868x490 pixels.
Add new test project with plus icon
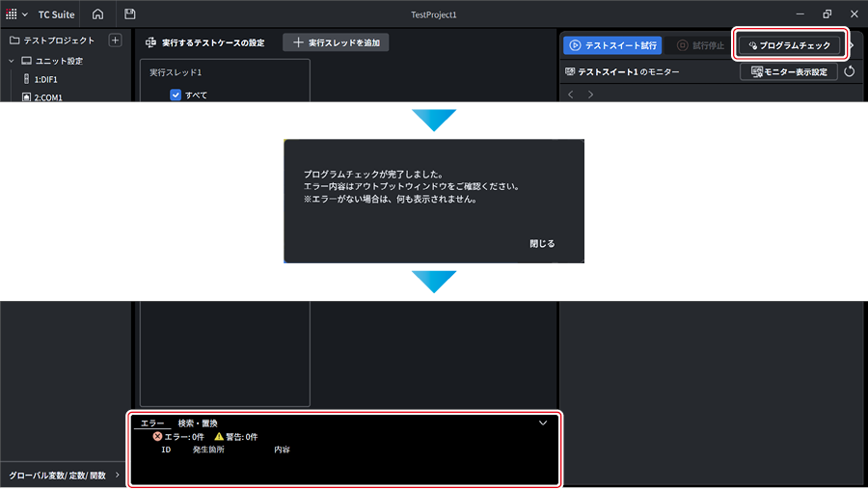pyautogui.click(x=115, y=41)
